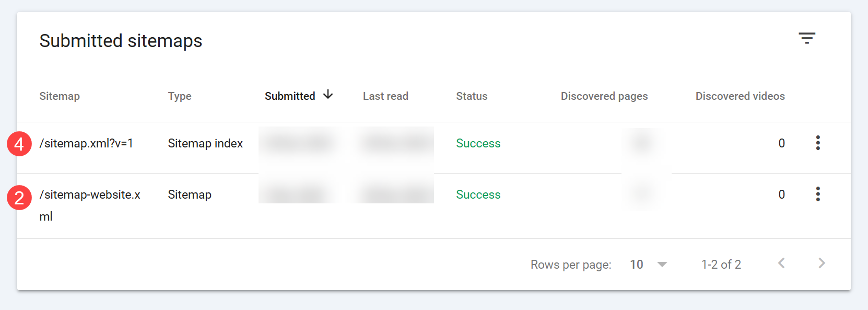The width and height of the screenshot is (868, 310).
Task: Click the Status column header
Action: tap(472, 96)
